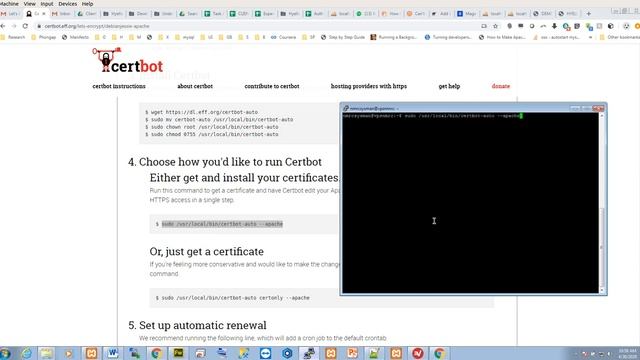Open the Running a Background bookmark
640x360 pixels.
pos(394,37)
